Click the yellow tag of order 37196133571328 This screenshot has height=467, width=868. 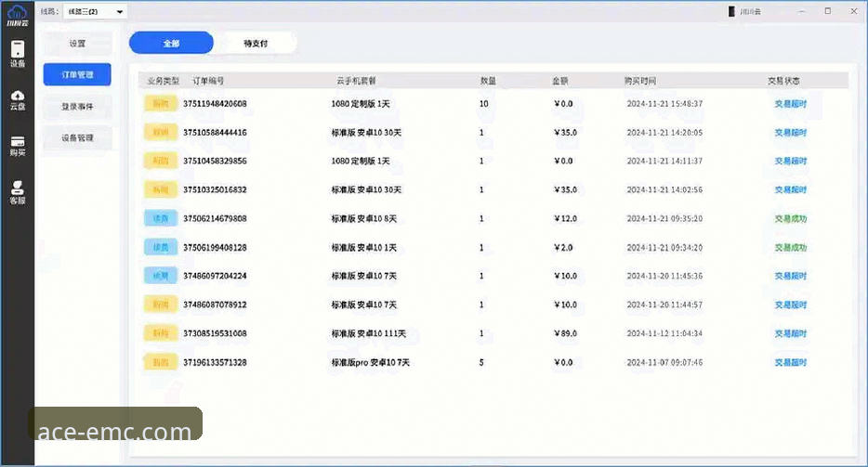pyautogui.click(x=161, y=362)
